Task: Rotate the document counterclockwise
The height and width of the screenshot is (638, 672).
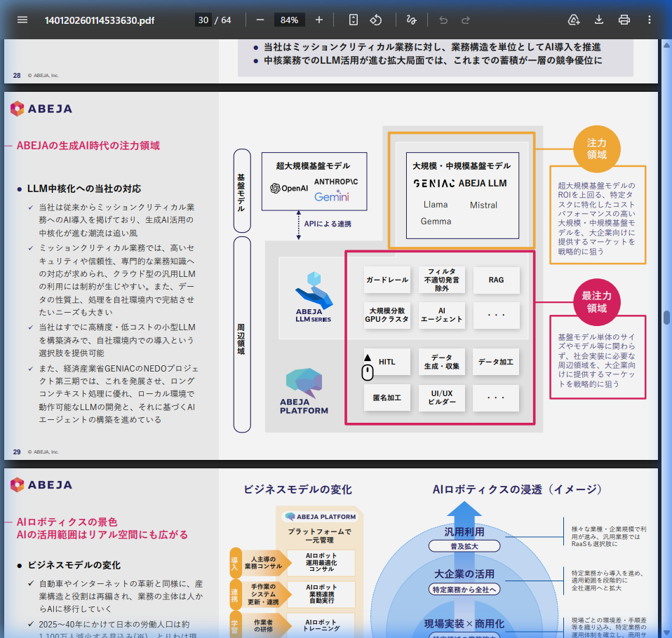Action: [375, 20]
